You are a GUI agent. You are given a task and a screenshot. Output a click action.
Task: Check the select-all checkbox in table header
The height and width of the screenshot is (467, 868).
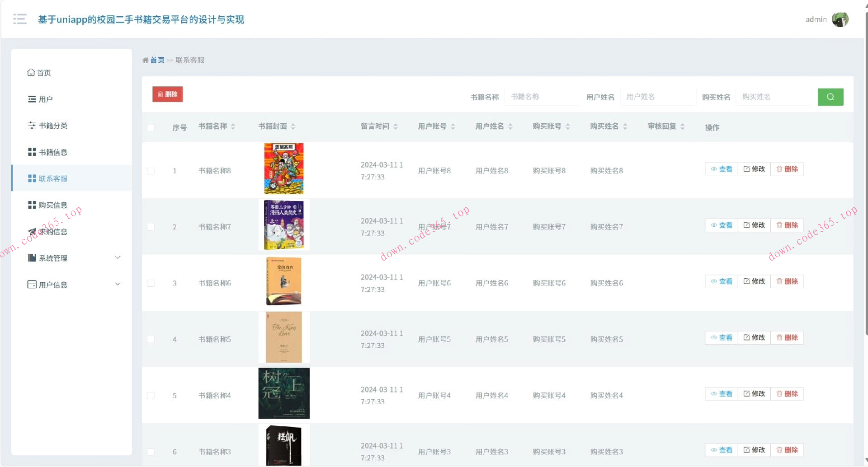(151, 128)
